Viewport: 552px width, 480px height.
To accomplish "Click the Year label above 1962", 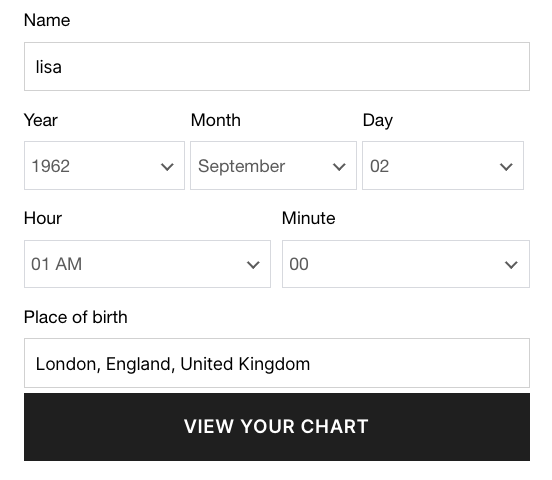I will 40,120.
